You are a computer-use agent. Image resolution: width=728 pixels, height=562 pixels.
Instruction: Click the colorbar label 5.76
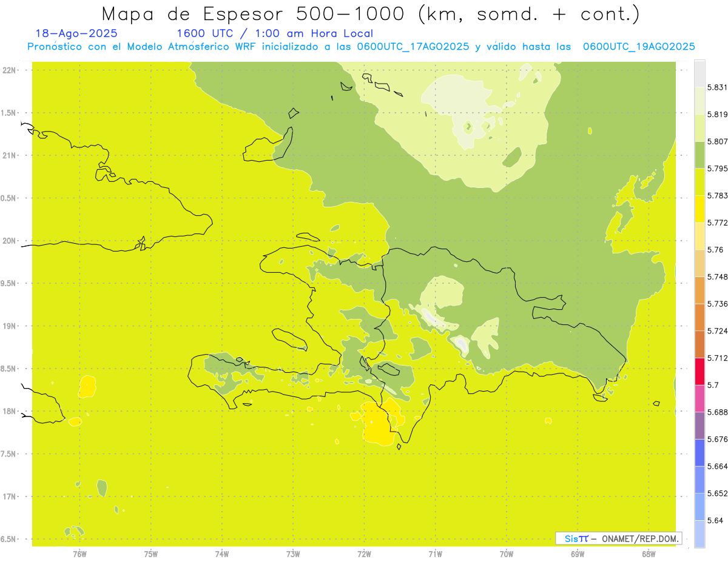coord(715,250)
